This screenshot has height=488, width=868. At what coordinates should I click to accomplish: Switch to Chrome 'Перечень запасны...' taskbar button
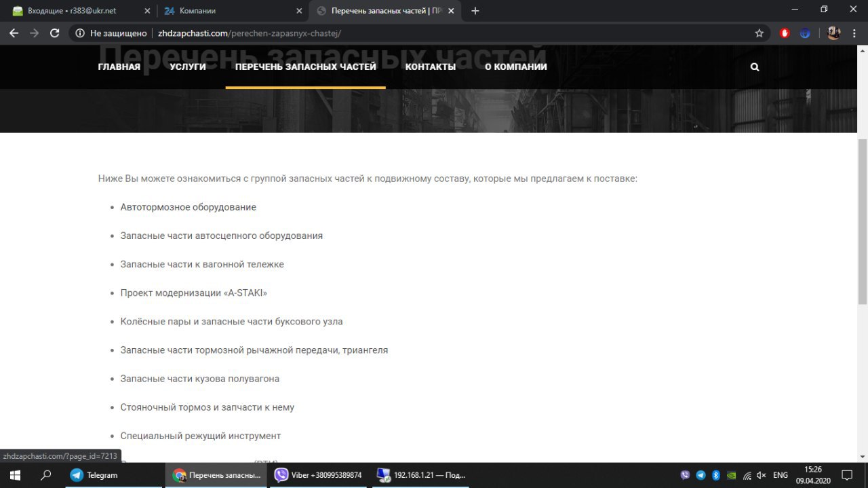click(x=216, y=475)
